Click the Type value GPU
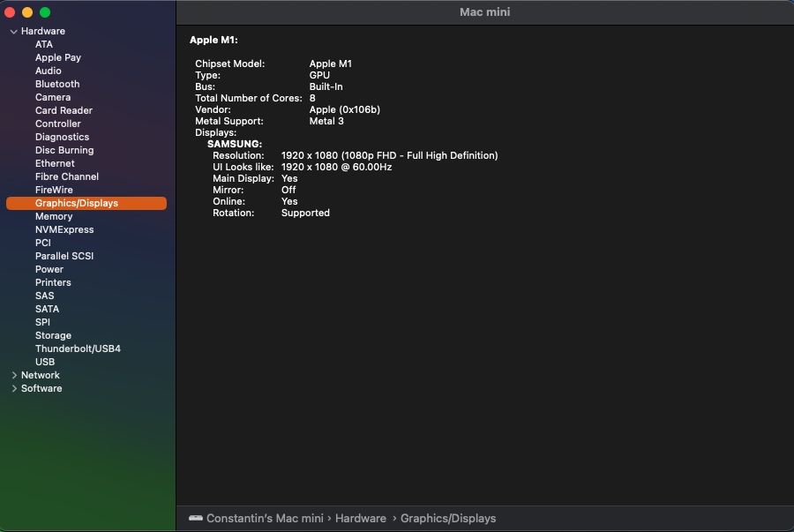This screenshot has height=532, width=794. point(319,75)
